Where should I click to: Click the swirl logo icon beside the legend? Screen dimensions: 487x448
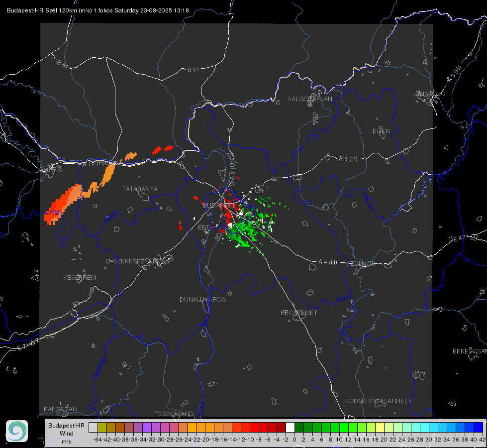(x=17, y=431)
